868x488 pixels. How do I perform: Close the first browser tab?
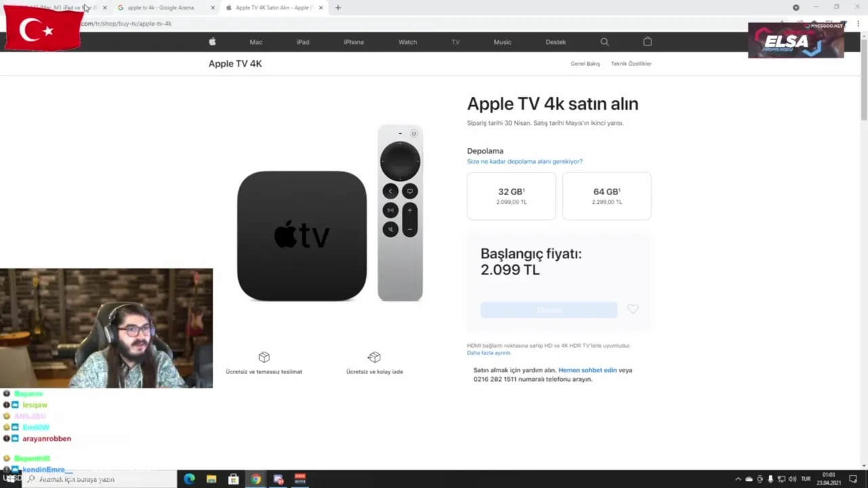click(x=104, y=7)
